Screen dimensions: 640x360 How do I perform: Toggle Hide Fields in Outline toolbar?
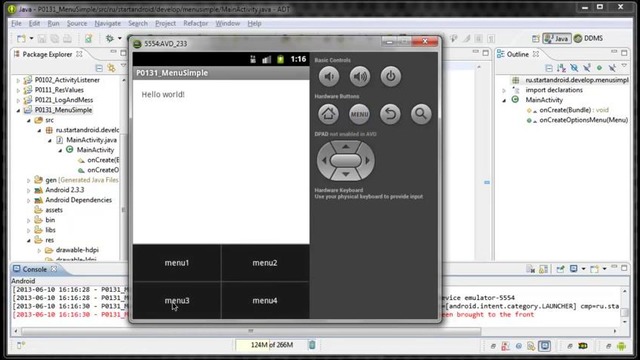pyautogui.click(x=574, y=68)
